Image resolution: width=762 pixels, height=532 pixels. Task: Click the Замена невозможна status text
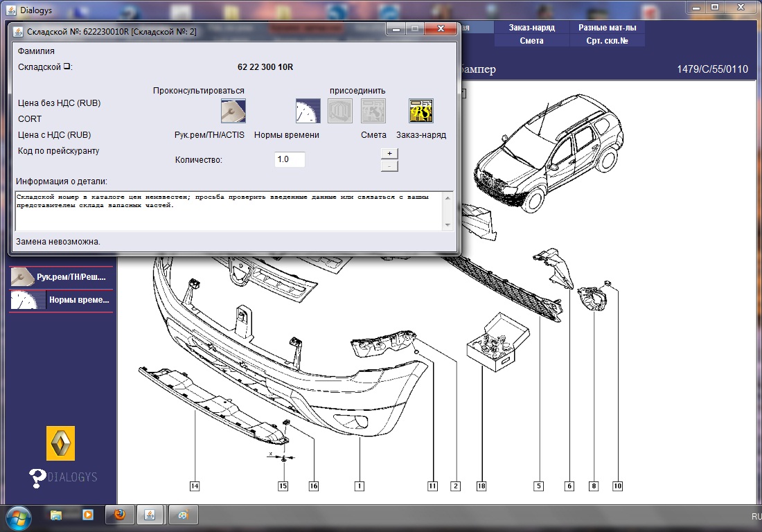click(x=57, y=242)
